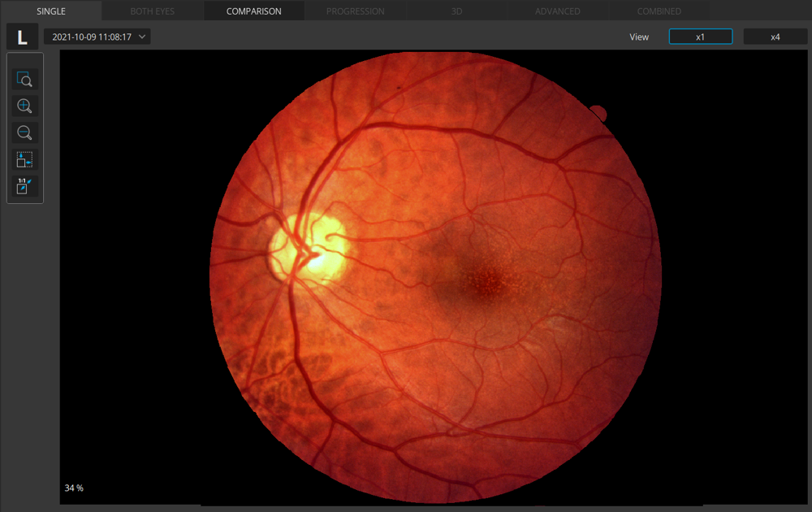Set image to 1:1 actual size
This screenshot has width=812, height=512.
click(x=24, y=186)
